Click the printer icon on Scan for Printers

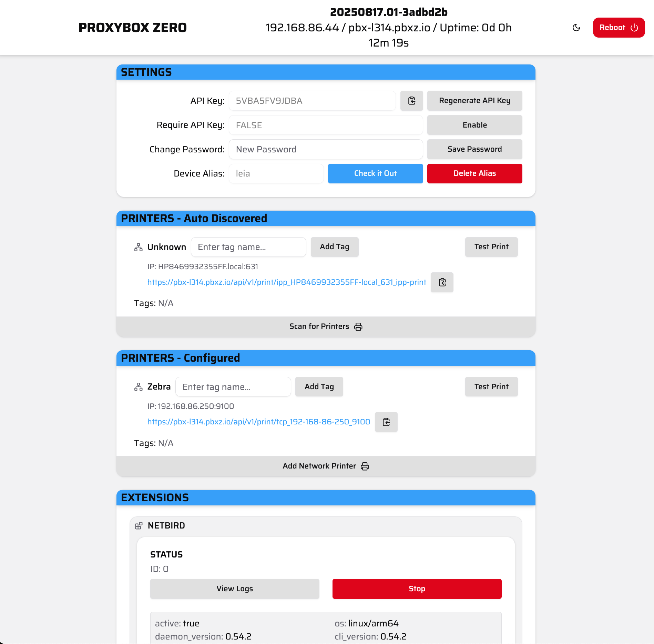358,326
